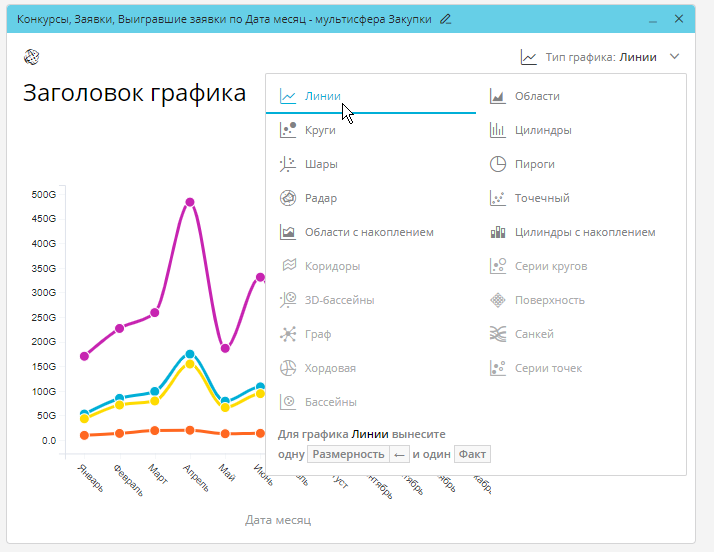Select Линии in the chart type menu
Viewport: 714px width, 552px height.
(x=322, y=96)
